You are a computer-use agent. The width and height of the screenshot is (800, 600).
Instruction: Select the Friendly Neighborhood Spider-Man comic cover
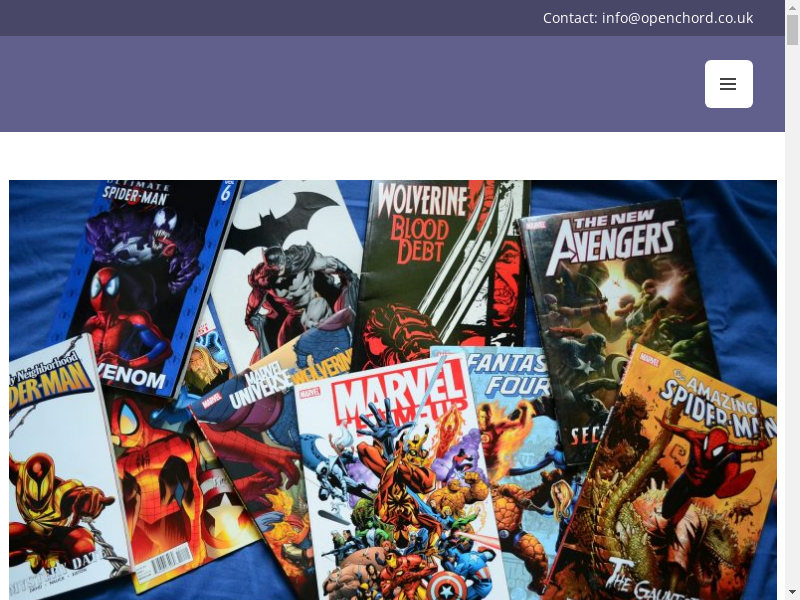click(60, 470)
